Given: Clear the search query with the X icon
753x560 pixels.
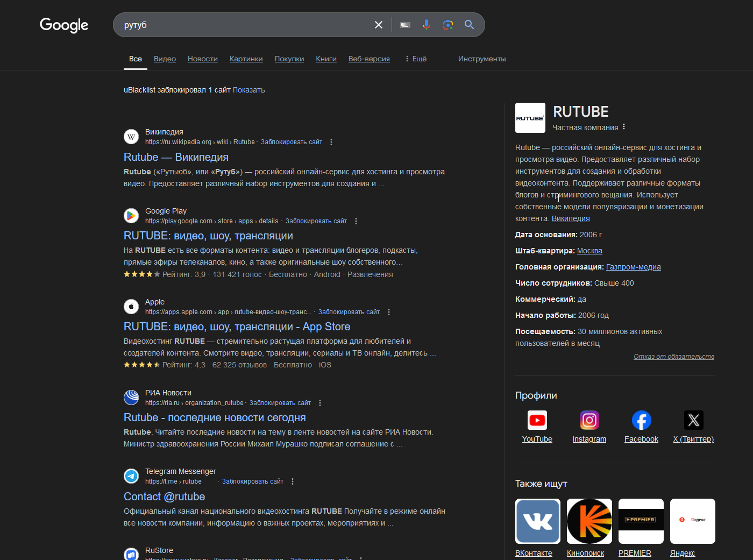Looking at the screenshot, I should 379,25.
